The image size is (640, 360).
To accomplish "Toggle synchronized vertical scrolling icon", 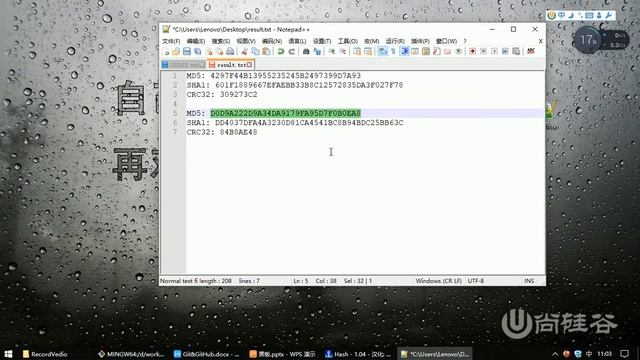I will pos(357,51).
